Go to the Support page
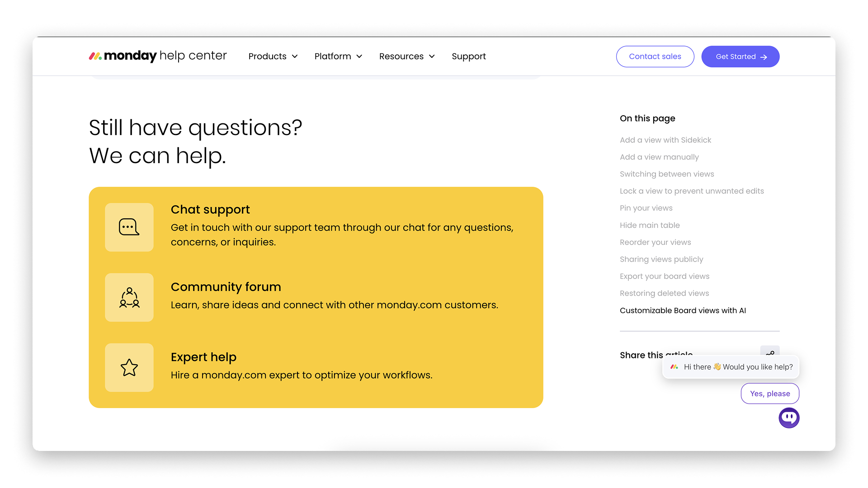 pos(469,56)
